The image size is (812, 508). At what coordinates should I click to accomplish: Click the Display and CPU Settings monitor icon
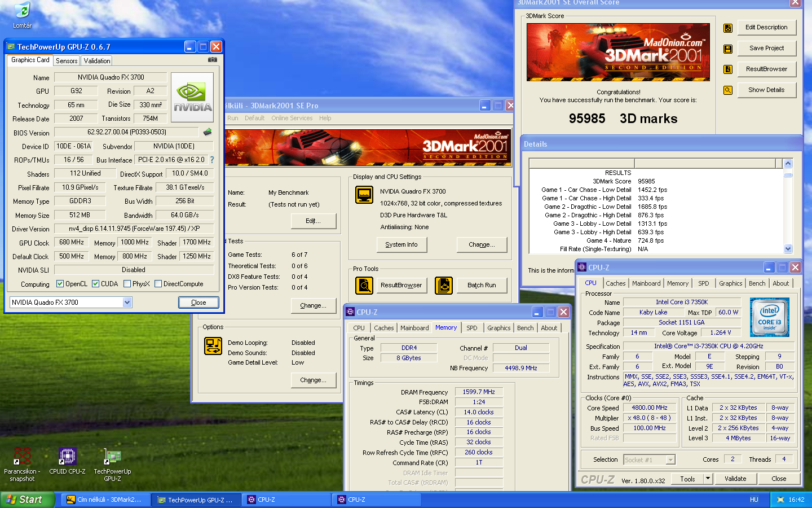click(364, 195)
